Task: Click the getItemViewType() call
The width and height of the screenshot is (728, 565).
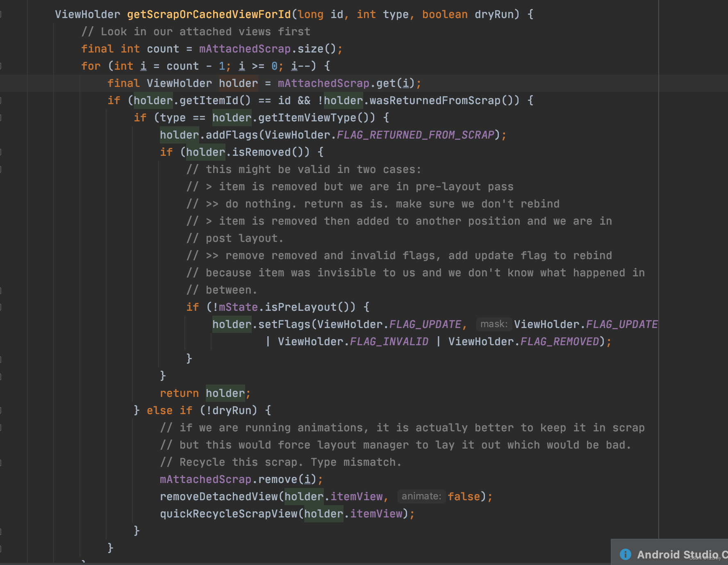Action: [314, 118]
